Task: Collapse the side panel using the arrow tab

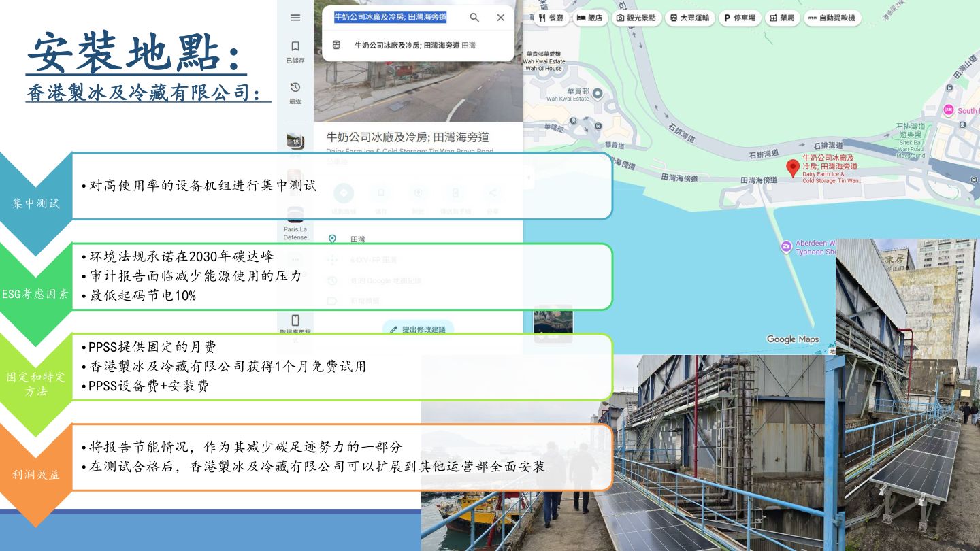Action: click(x=529, y=177)
